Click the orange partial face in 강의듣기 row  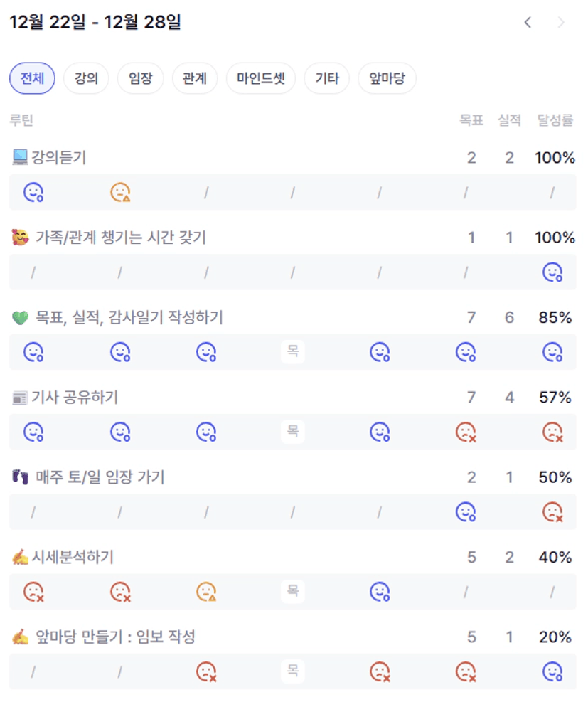point(120,192)
